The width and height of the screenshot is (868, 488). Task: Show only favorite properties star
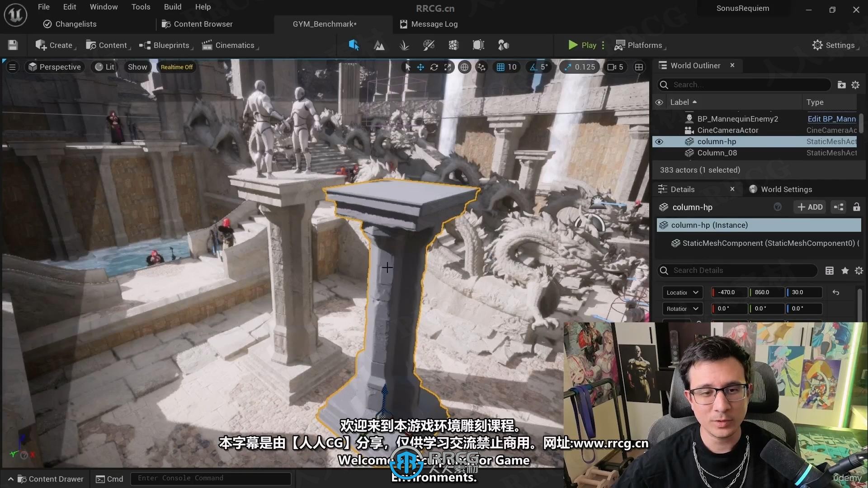(x=845, y=270)
